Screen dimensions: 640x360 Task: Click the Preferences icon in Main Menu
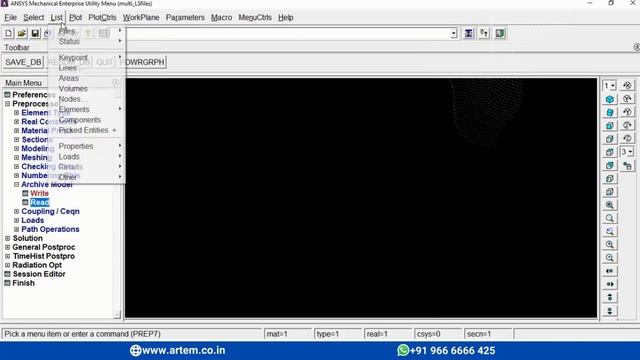tap(7, 95)
